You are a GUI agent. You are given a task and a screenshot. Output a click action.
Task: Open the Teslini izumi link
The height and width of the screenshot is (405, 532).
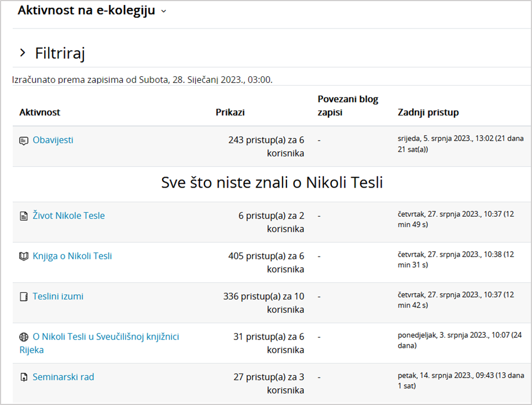pyautogui.click(x=58, y=296)
